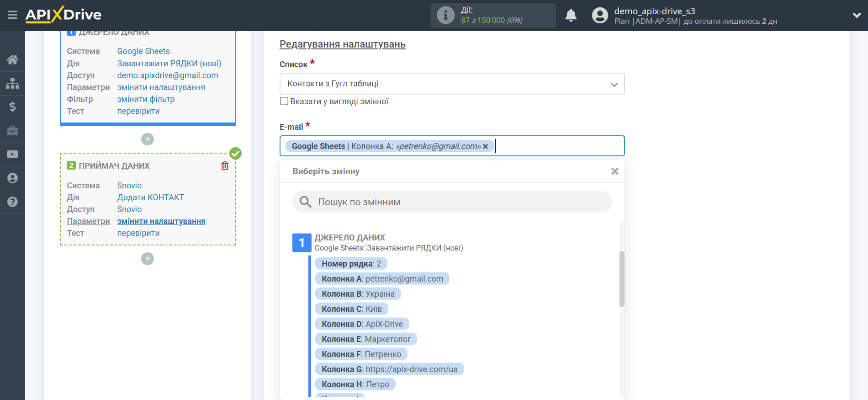
Task: Click the E-mail input field
Action: [x=452, y=146]
